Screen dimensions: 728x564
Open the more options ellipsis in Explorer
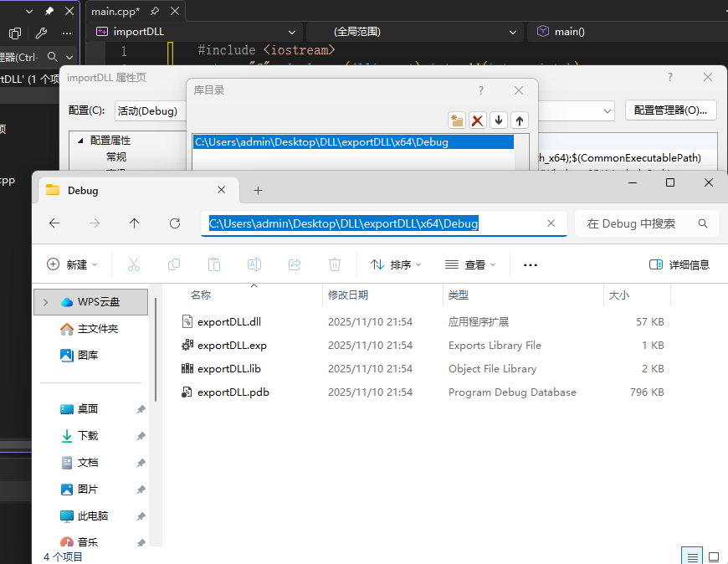[531, 264]
